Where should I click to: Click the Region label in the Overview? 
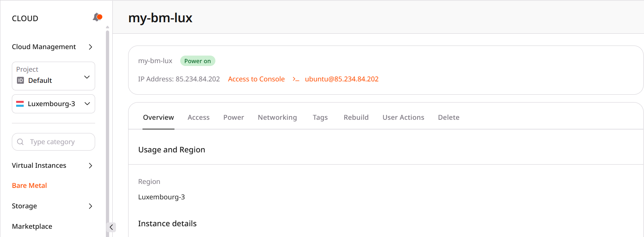(x=149, y=182)
